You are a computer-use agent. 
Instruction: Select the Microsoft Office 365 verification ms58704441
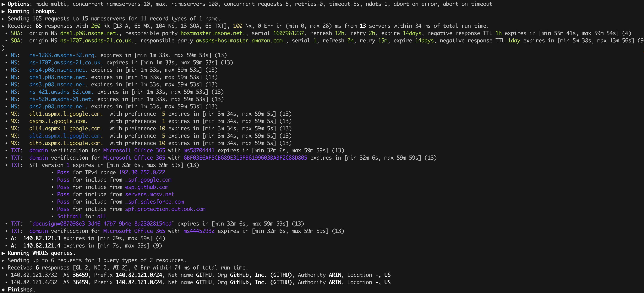coord(199,150)
